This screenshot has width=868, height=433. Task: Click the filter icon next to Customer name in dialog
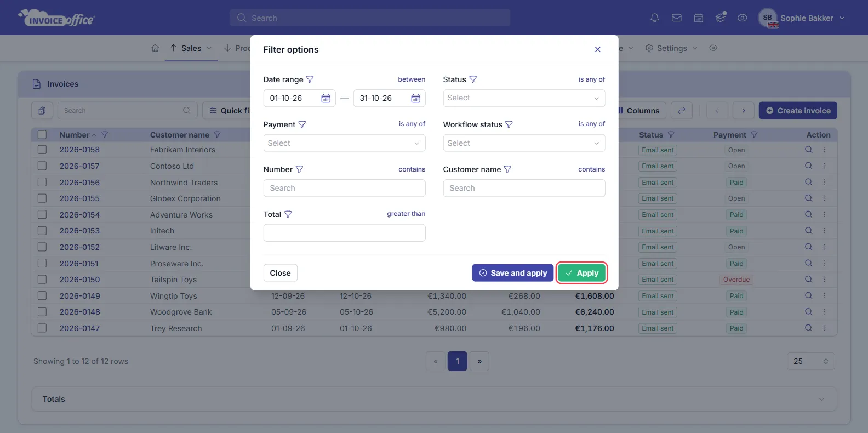click(507, 169)
